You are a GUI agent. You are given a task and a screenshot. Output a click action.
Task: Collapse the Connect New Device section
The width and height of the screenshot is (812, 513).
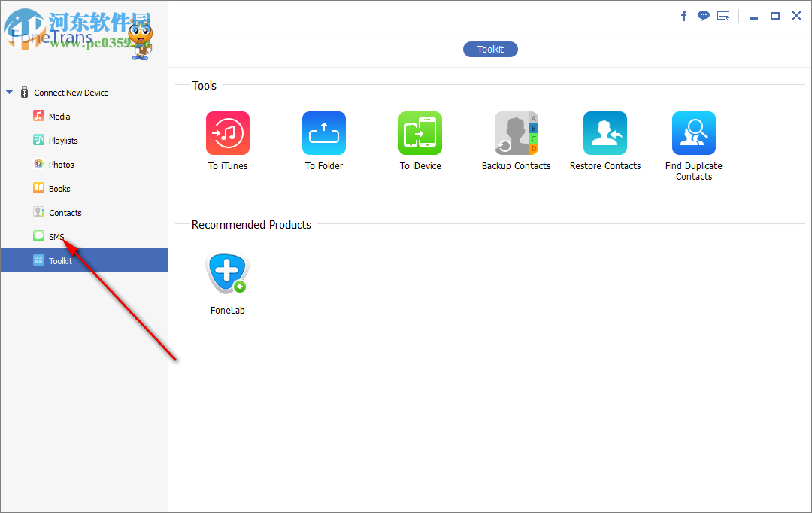pos(9,92)
